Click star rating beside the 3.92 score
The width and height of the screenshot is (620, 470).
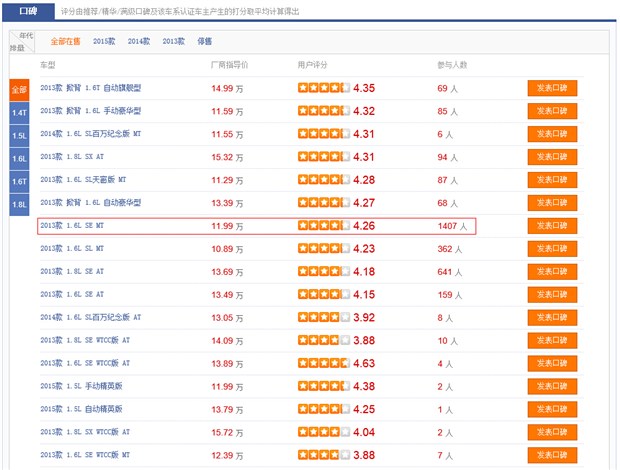point(323,317)
